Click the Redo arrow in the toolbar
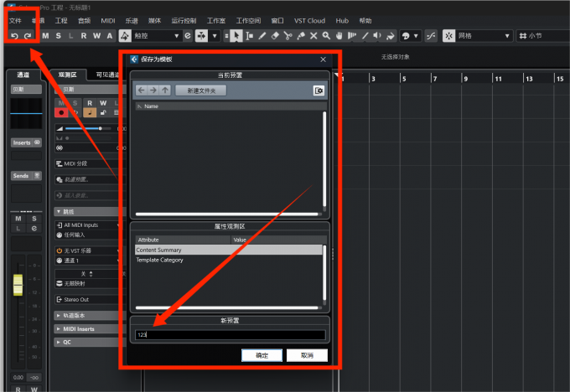The image size is (570, 392). click(28, 36)
